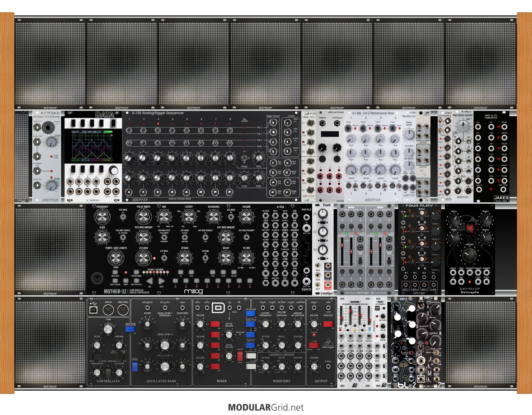The height and width of the screenshot is (415, 532).
Task: Flip the White/Pink noise switch on Model D
Action: (x=240, y=356)
